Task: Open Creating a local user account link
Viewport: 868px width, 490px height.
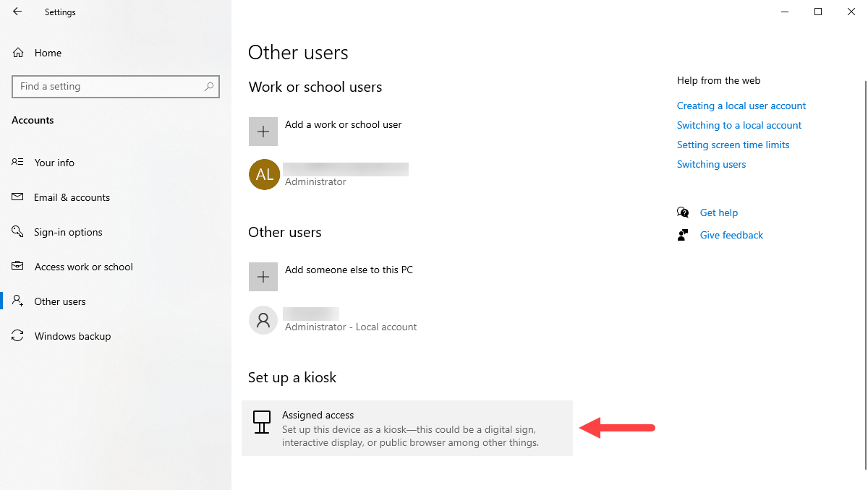Action: click(x=741, y=106)
